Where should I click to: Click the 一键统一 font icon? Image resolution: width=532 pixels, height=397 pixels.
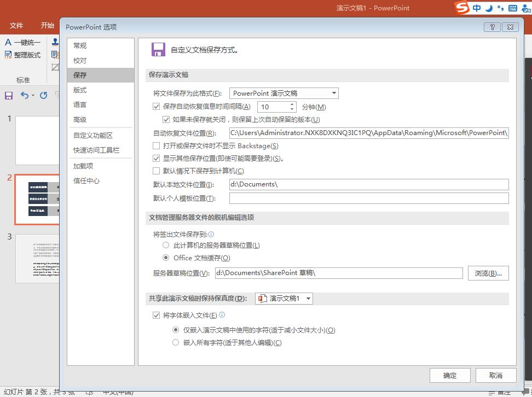coord(9,42)
